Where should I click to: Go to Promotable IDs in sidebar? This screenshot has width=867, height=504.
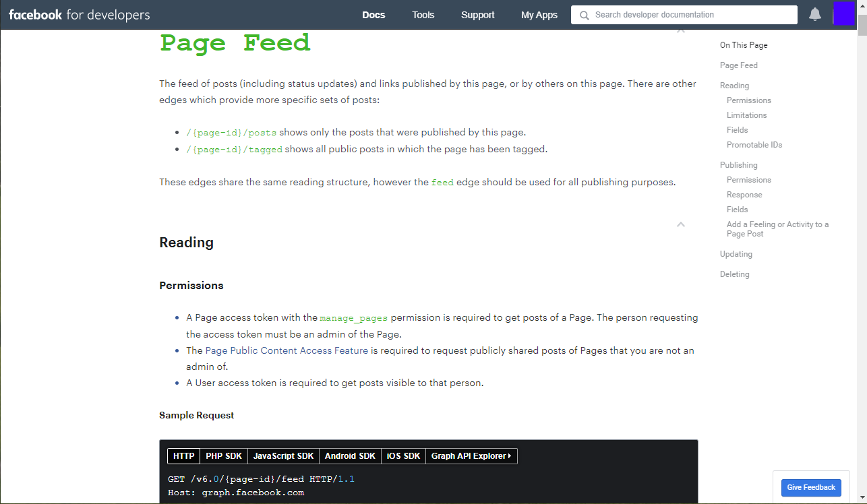(754, 145)
